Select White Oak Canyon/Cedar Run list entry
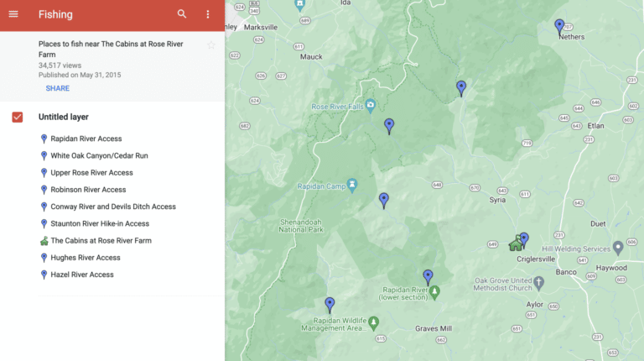Screen dimensions: 644x361 tap(100, 155)
